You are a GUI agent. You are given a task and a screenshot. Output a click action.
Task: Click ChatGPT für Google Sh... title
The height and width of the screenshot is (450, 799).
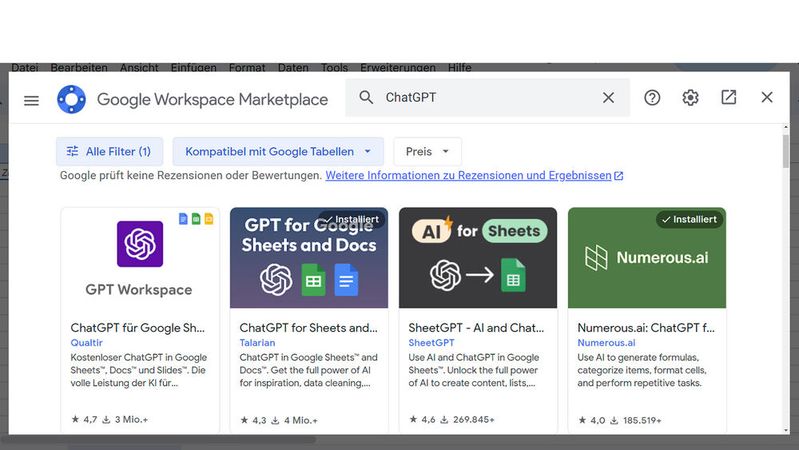[138, 328]
